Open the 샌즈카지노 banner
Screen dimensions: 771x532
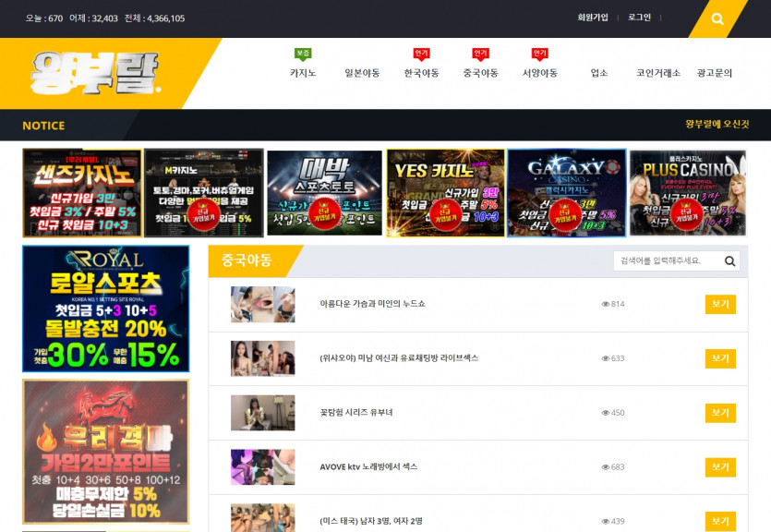click(81, 193)
